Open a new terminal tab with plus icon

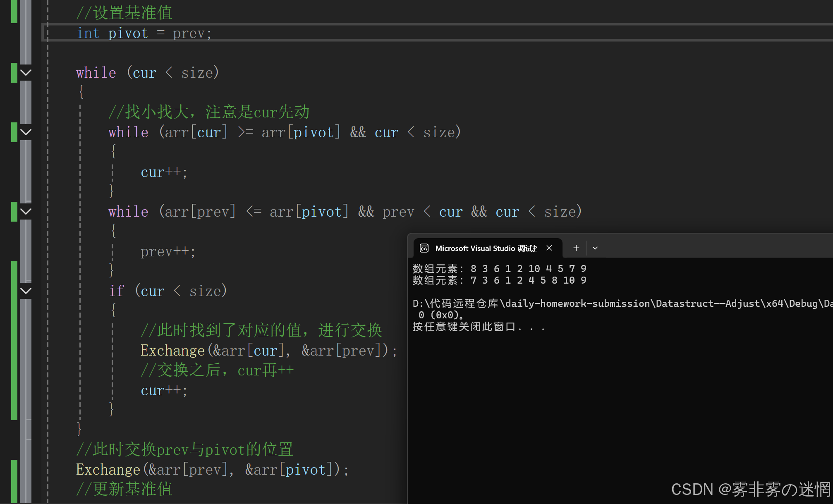[x=576, y=248]
